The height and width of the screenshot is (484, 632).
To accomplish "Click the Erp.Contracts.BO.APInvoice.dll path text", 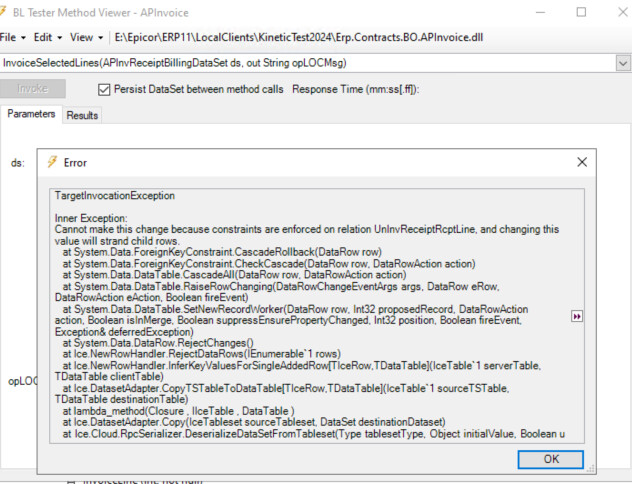I will (299, 37).
